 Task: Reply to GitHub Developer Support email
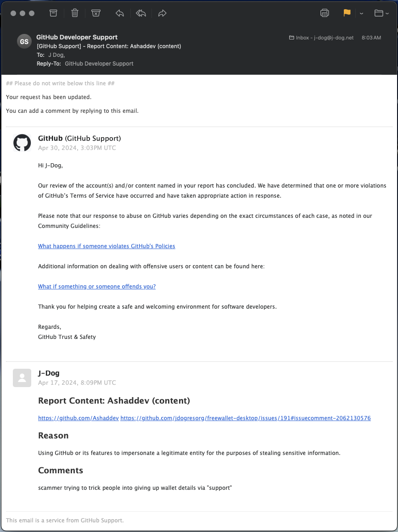(x=119, y=13)
